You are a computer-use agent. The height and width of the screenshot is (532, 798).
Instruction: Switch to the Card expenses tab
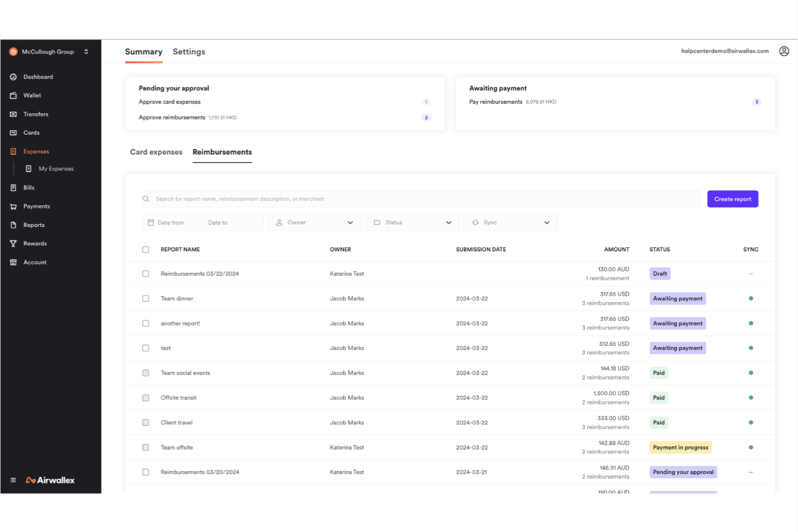click(156, 152)
